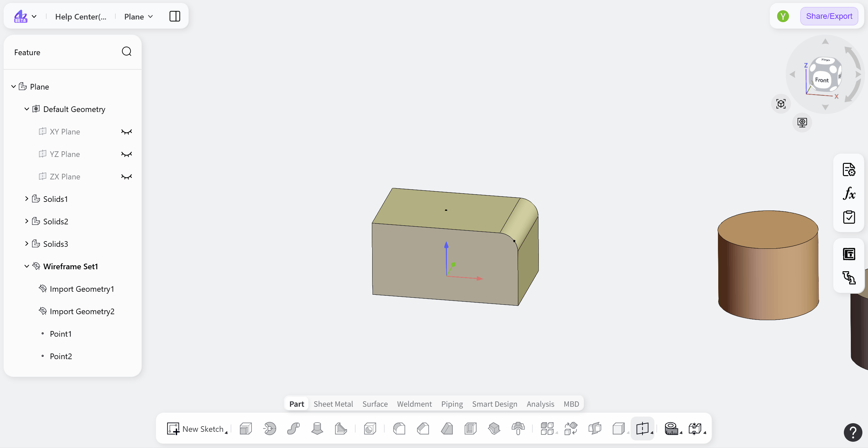The image size is (868, 448).
Task: Select the Fillet tool icon
Action: tap(399, 429)
